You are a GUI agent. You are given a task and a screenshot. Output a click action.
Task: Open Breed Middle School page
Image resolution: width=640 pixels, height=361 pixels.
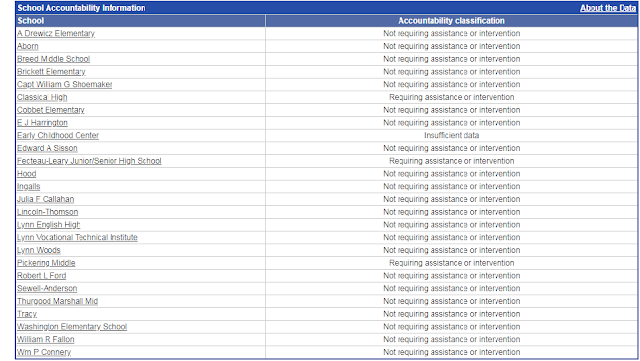[53, 59]
